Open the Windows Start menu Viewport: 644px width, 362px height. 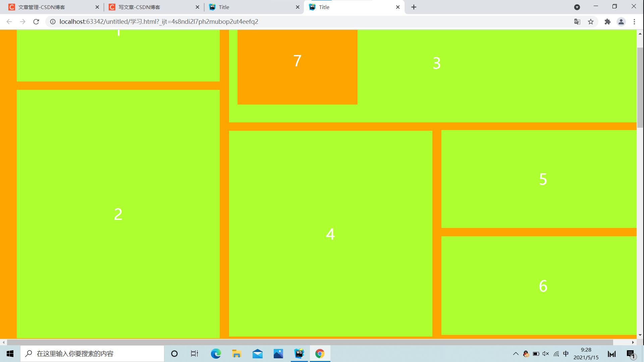(x=10, y=354)
